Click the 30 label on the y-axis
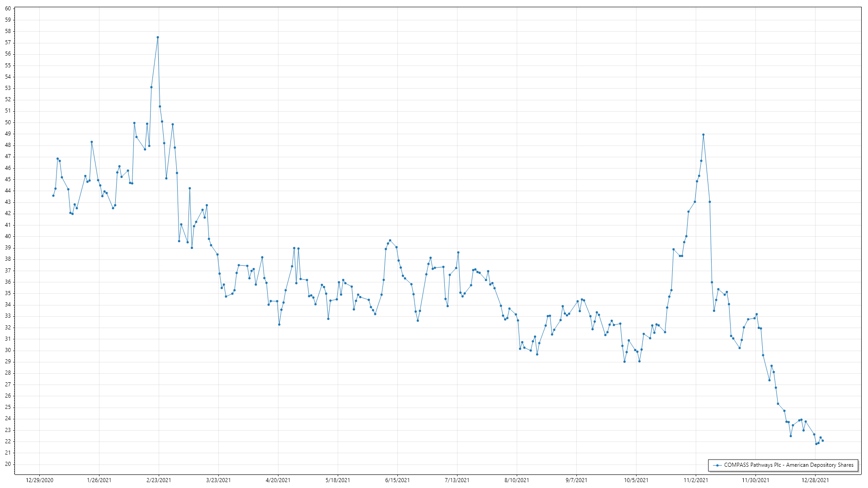This screenshot has width=868, height=488. tap(8, 350)
